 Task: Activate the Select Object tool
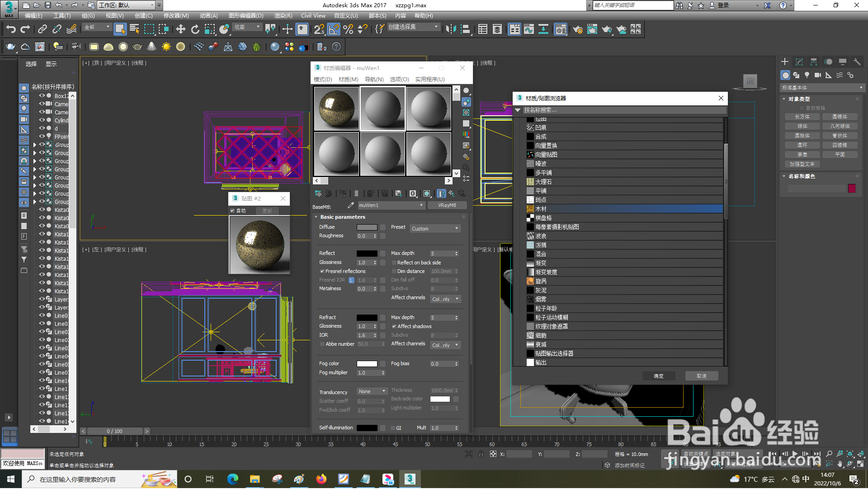[x=120, y=29]
